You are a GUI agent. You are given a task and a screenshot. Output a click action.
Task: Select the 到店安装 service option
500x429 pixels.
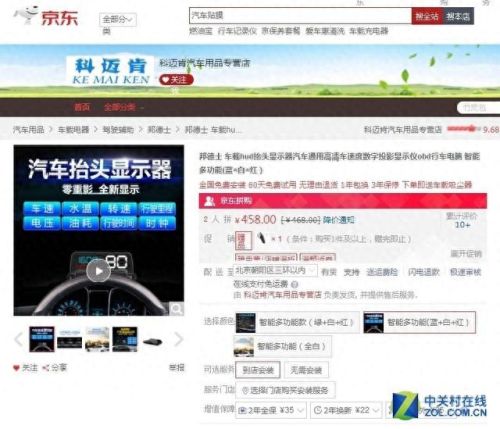(x=258, y=370)
